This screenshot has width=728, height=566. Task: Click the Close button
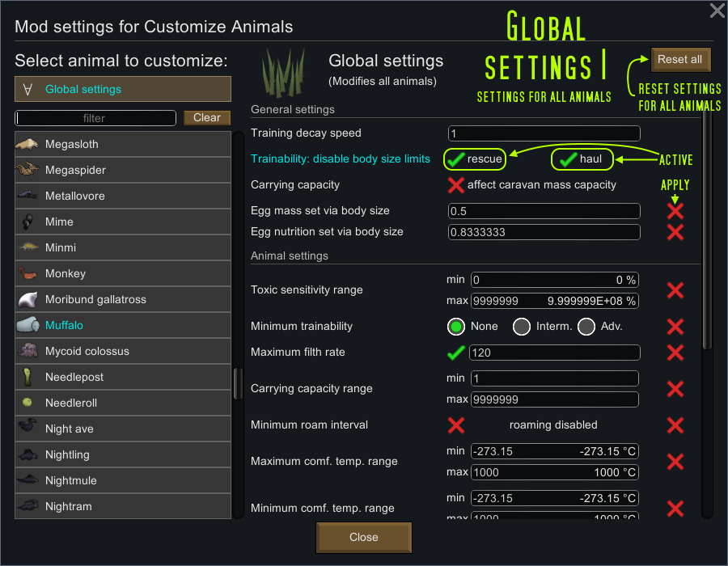click(363, 537)
